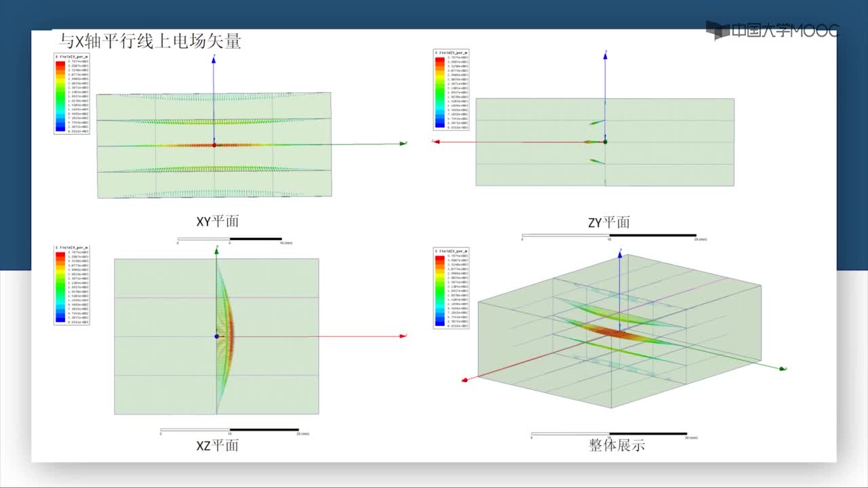
Task: Click the XZ平面 caption
Action: [217, 445]
